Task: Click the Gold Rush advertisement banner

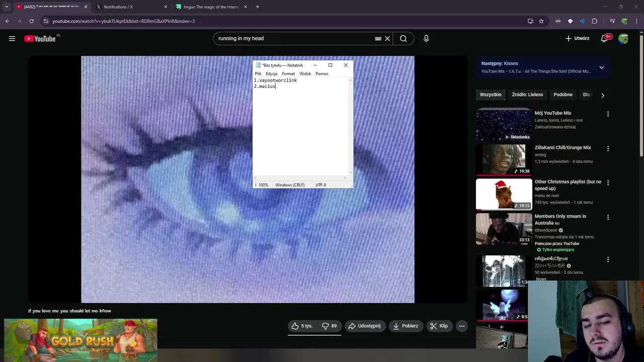Action: pos(80,340)
